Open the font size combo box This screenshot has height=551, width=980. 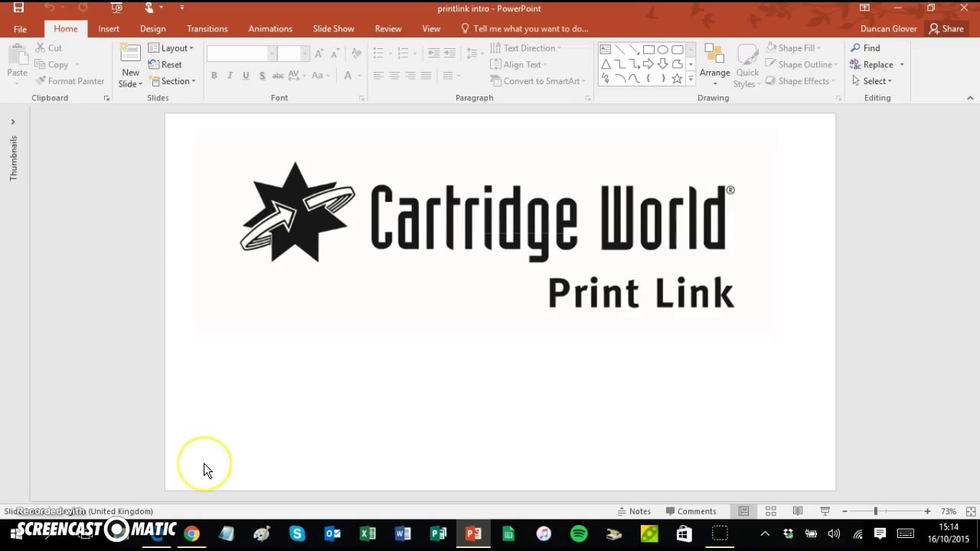pos(293,54)
